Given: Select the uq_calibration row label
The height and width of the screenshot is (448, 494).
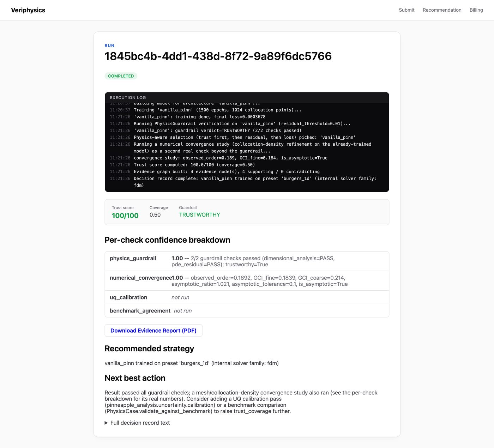Looking at the screenshot, I should point(128,297).
